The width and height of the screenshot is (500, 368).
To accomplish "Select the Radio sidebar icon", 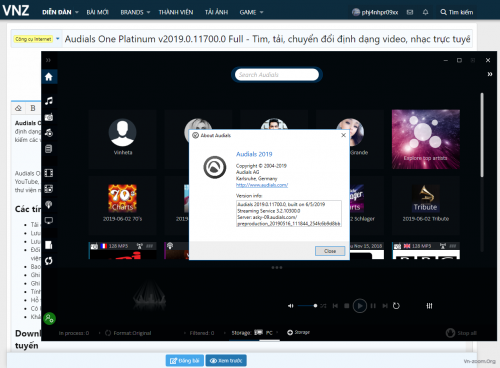I will point(49,117).
